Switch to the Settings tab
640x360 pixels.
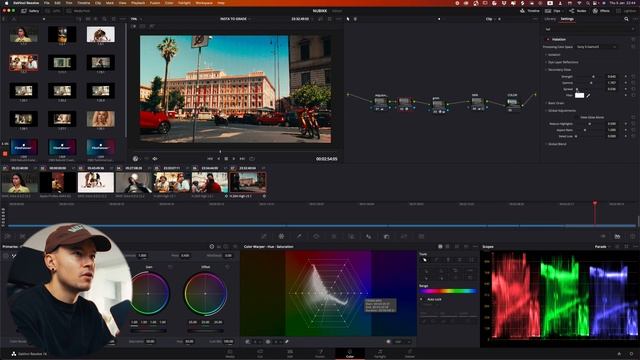pos(567,19)
